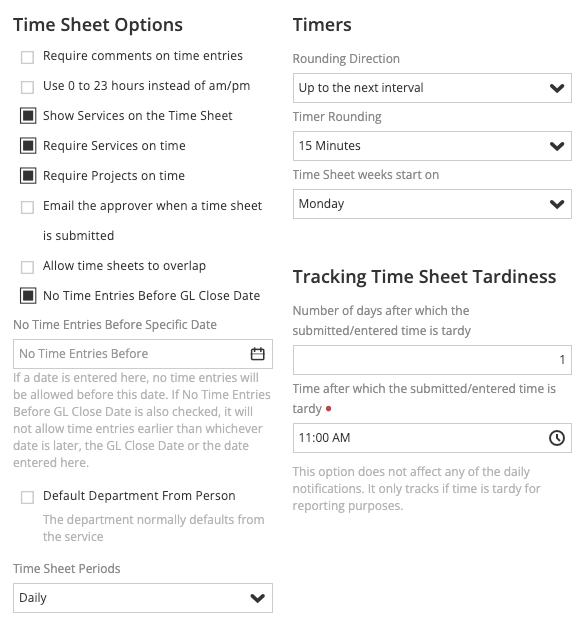
Task: Expand the Daily time sheet periods dropdown
Action: [x=143, y=598]
